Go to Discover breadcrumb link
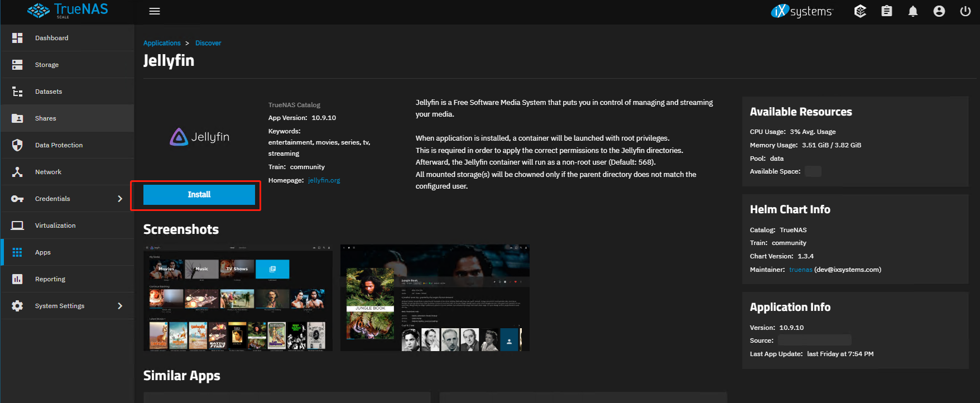980x403 pixels. (208, 43)
